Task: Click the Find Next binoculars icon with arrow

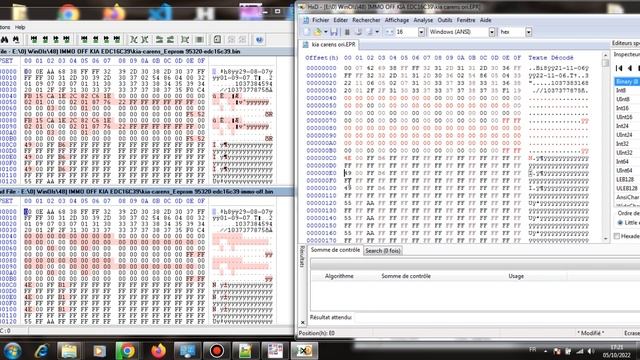Action: pos(16,40)
